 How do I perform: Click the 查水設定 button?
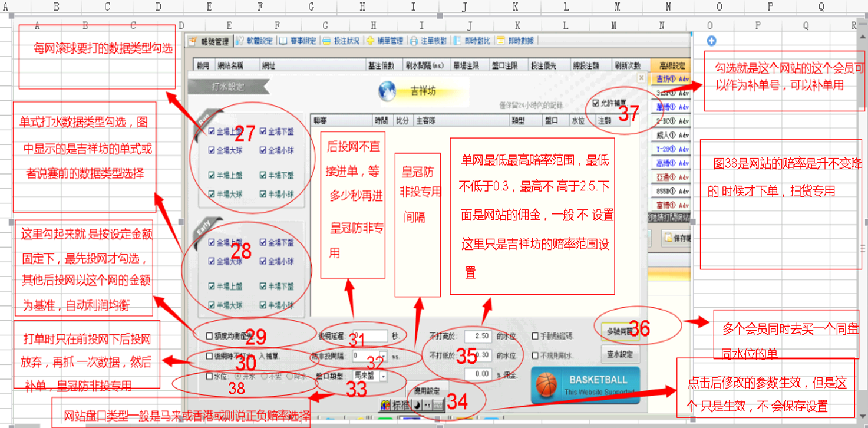point(620,355)
